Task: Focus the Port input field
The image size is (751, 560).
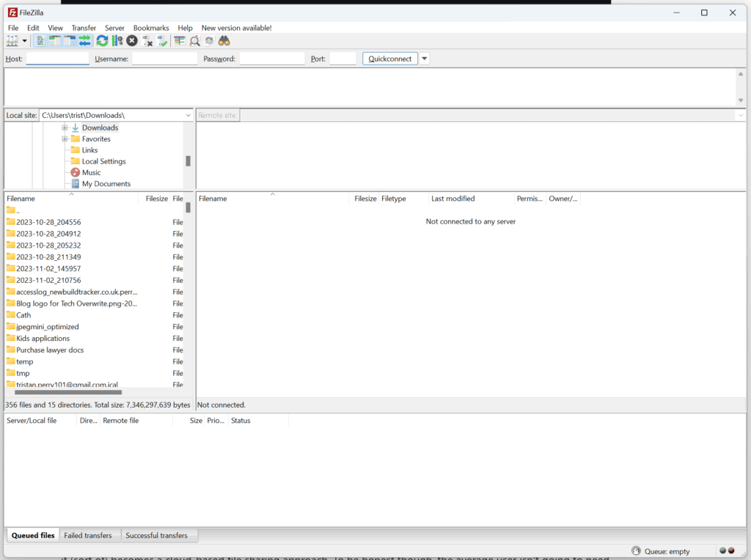Action: coord(343,59)
